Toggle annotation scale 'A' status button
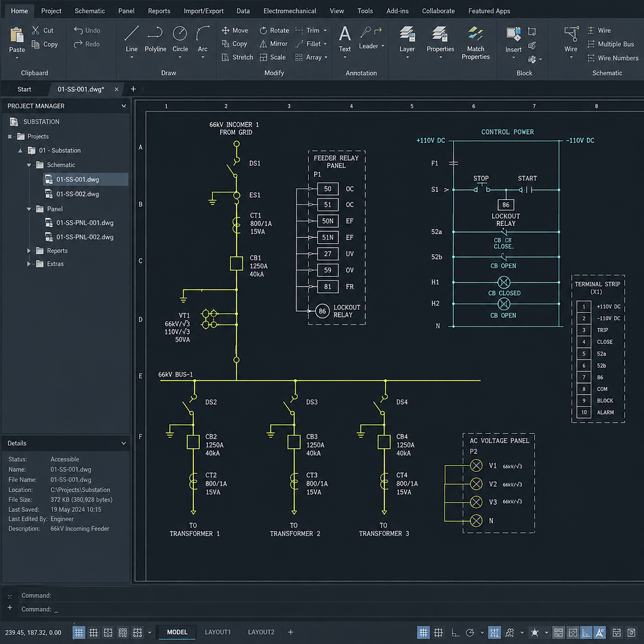This screenshot has height=644, width=644. point(599,632)
